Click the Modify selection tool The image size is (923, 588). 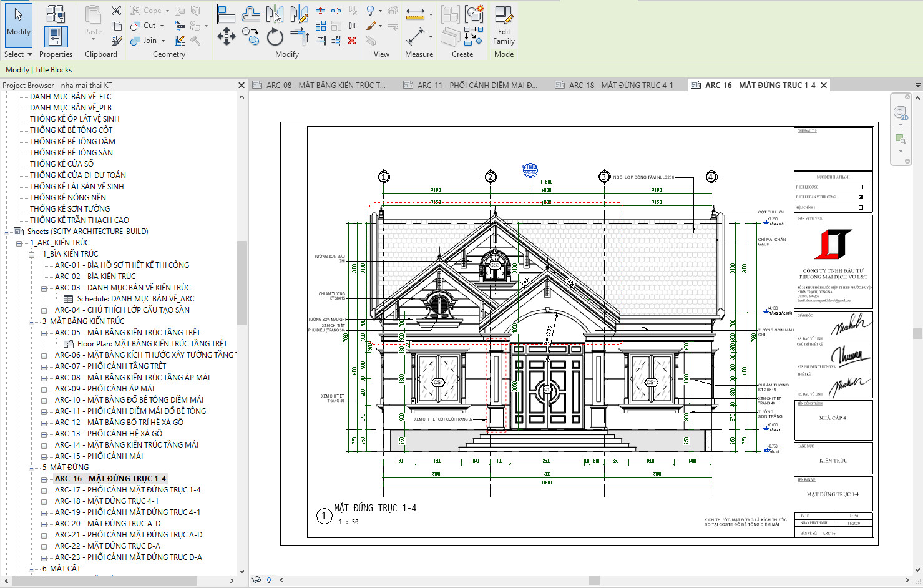pyautogui.click(x=19, y=26)
